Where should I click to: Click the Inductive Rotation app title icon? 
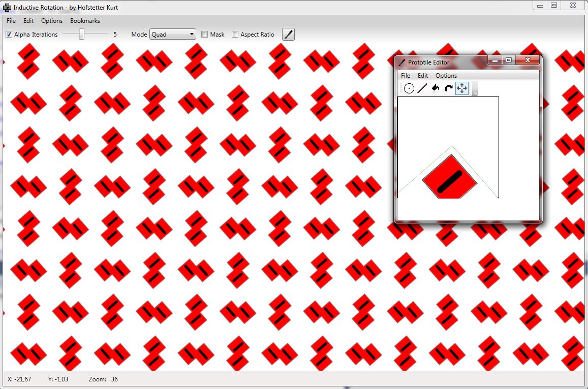7,8
